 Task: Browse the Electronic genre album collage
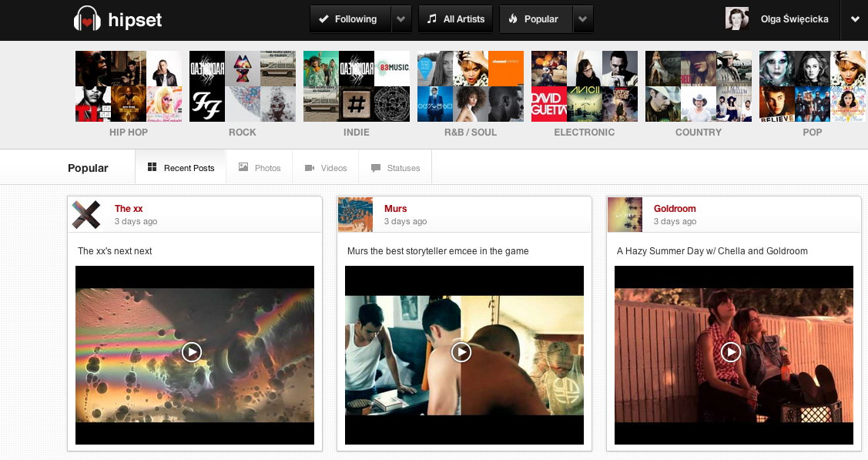pos(585,86)
